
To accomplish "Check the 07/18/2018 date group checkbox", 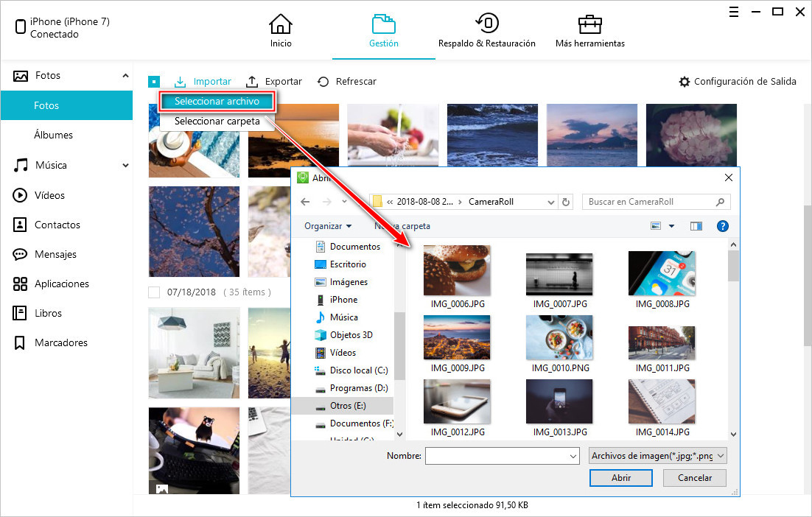I will tap(154, 292).
